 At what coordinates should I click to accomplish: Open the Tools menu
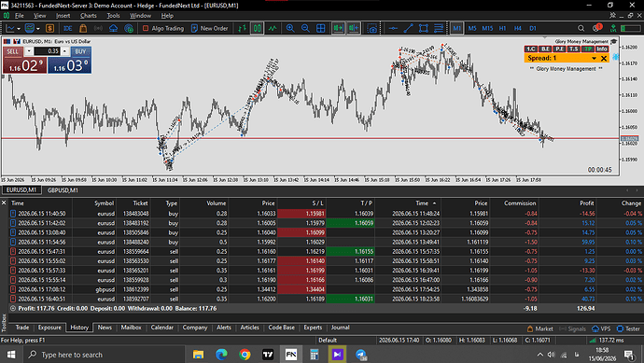tap(113, 16)
